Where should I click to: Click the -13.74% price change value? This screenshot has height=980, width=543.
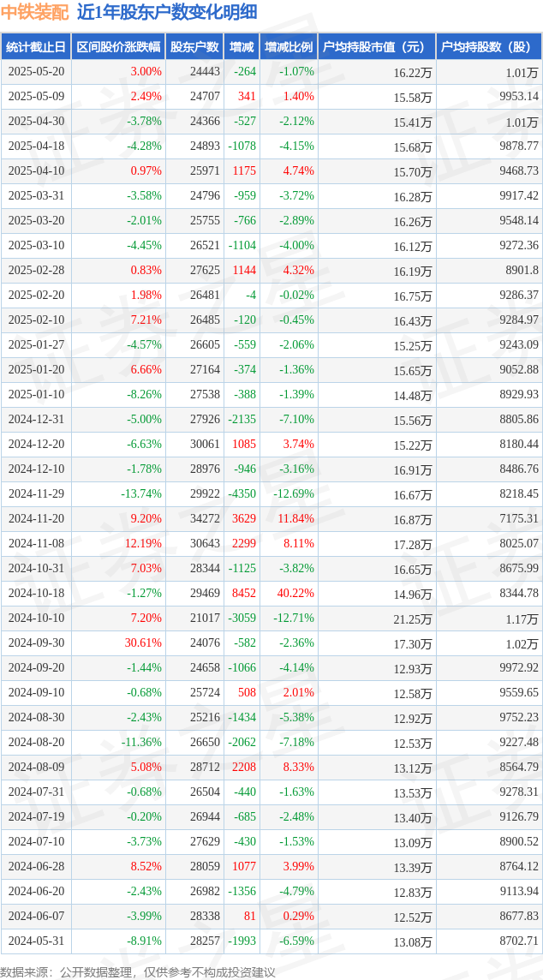(x=141, y=494)
